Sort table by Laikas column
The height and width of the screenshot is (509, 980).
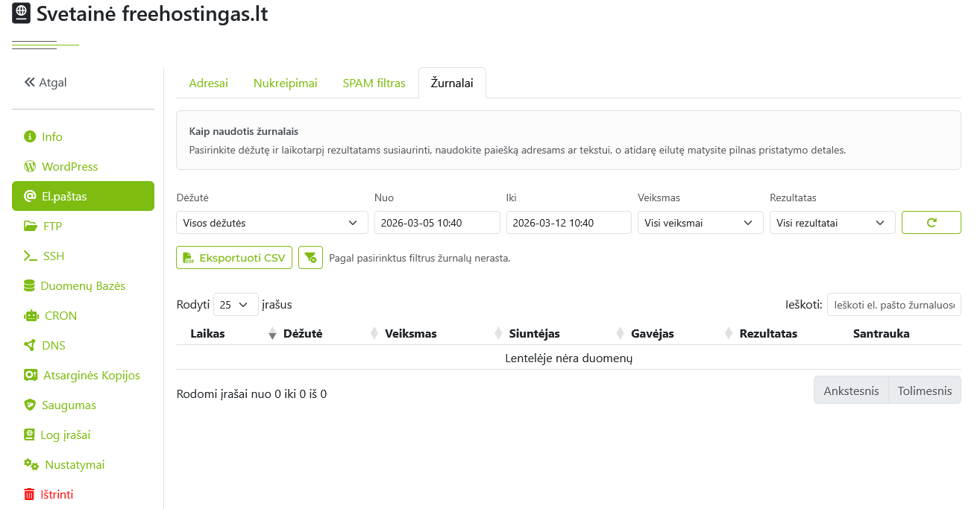207,334
